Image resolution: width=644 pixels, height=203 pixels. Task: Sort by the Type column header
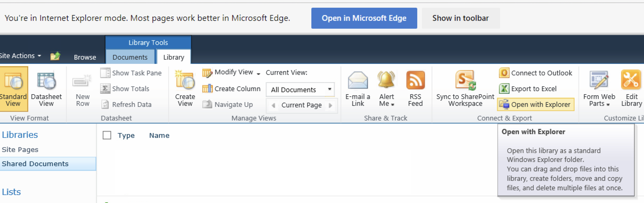(x=126, y=135)
